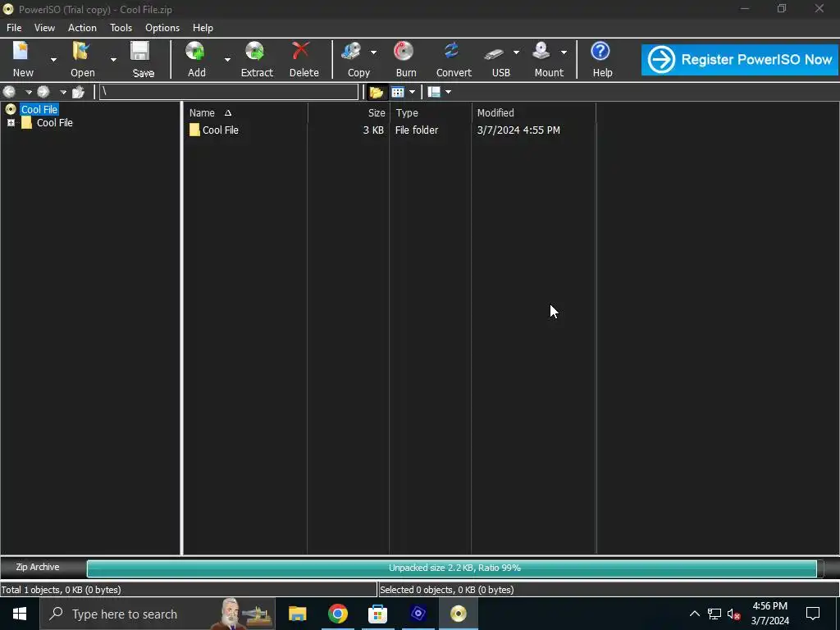Screen dimensions: 840x630
Task: Open File Explorer from the taskbar
Action: point(297,614)
